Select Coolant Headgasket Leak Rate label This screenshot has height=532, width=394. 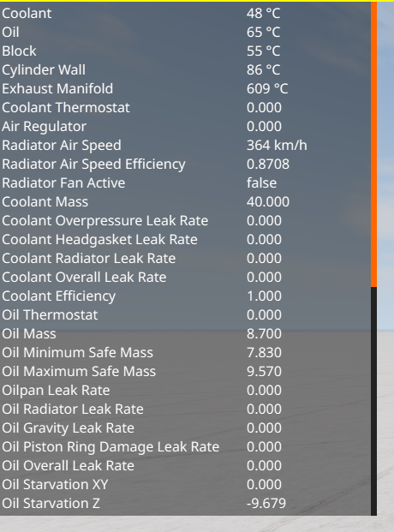click(99, 240)
